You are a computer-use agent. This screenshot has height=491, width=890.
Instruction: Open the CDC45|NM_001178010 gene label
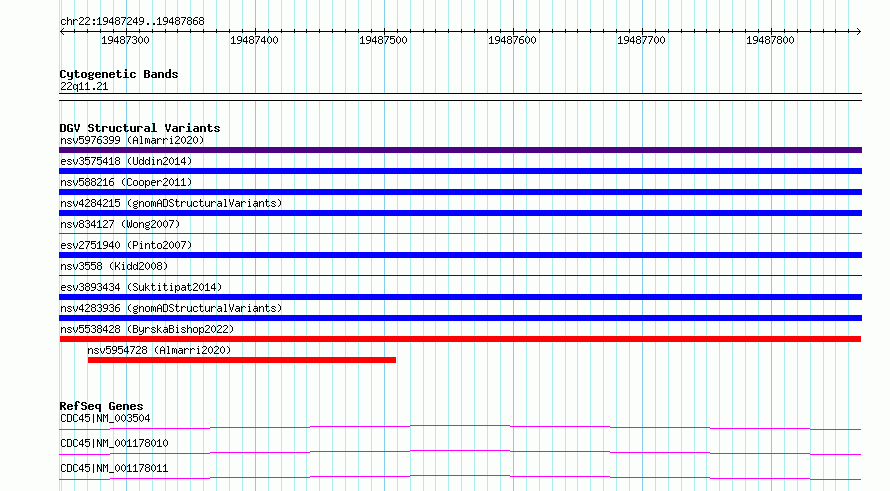pyautogui.click(x=114, y=443)
